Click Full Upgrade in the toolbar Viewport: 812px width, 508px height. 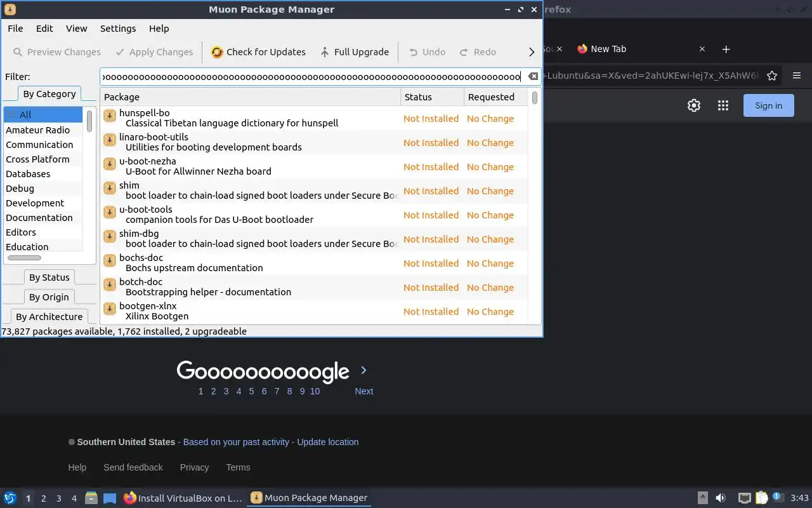click(x=355, y=52)
